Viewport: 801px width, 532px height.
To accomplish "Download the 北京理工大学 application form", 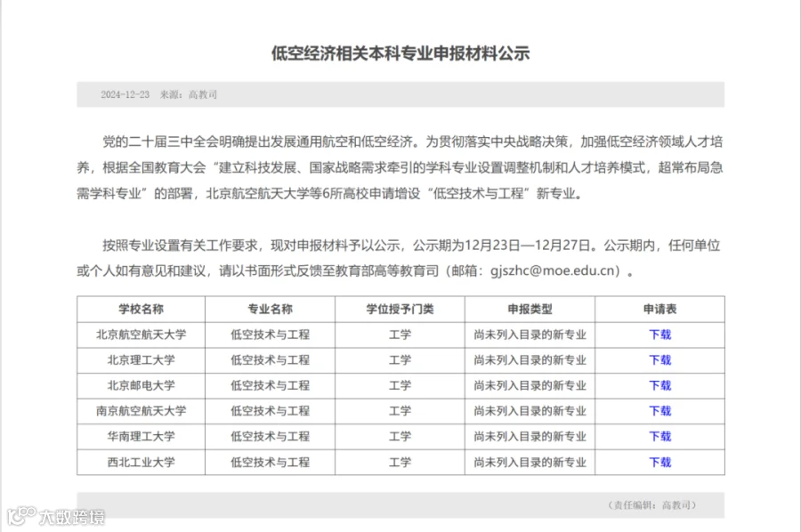I will point(659,360).
